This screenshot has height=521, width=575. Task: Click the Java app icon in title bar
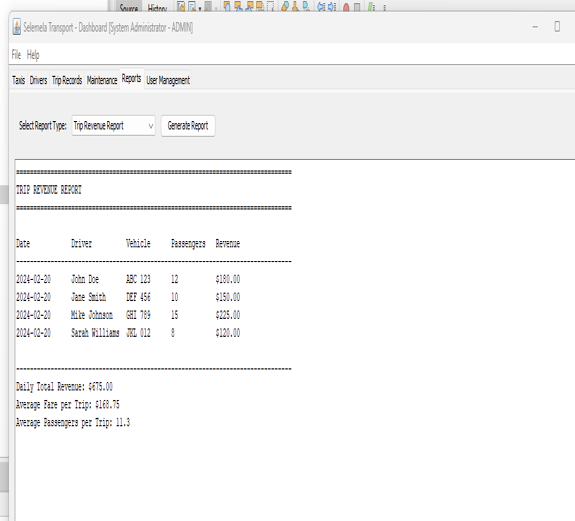coord(17,27)
